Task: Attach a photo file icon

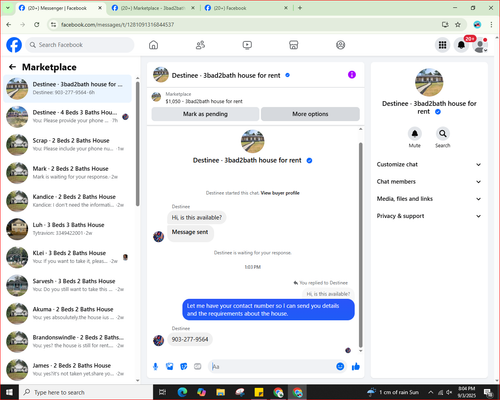Action: click(170, 367)
